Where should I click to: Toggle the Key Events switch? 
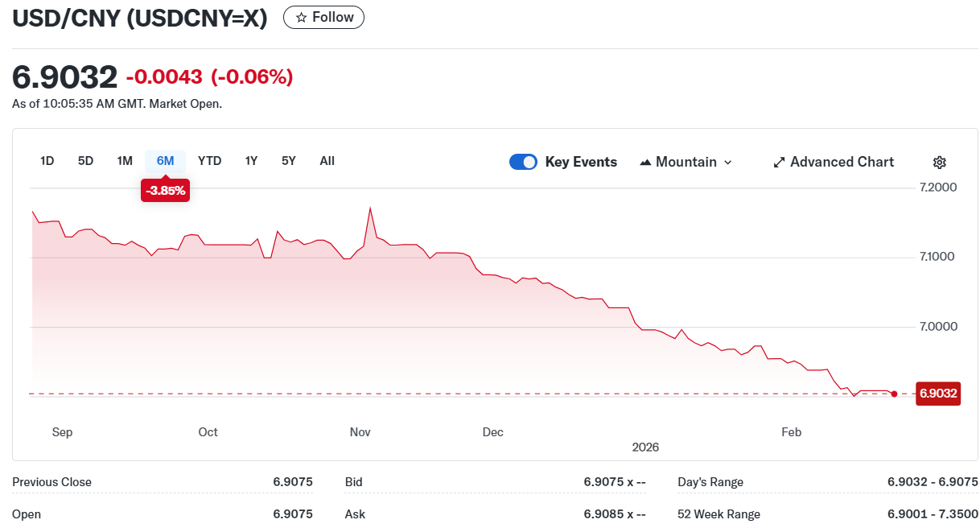[523, 162]
